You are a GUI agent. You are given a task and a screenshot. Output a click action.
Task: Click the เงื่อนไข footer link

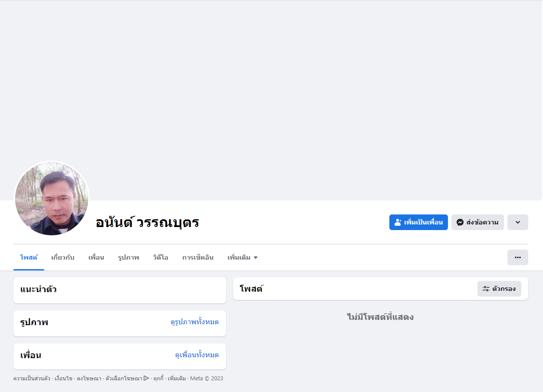point(63,379)
